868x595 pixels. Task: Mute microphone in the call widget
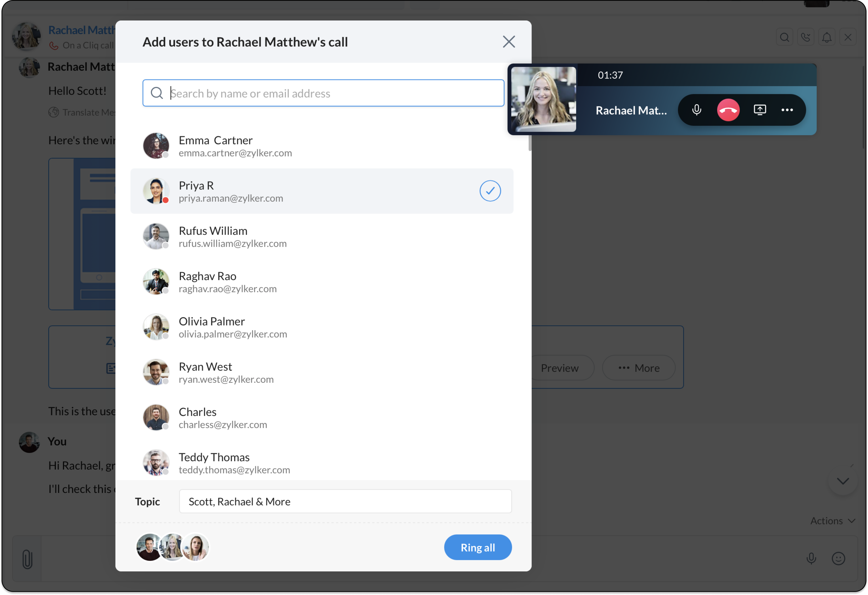coord(696,110)
